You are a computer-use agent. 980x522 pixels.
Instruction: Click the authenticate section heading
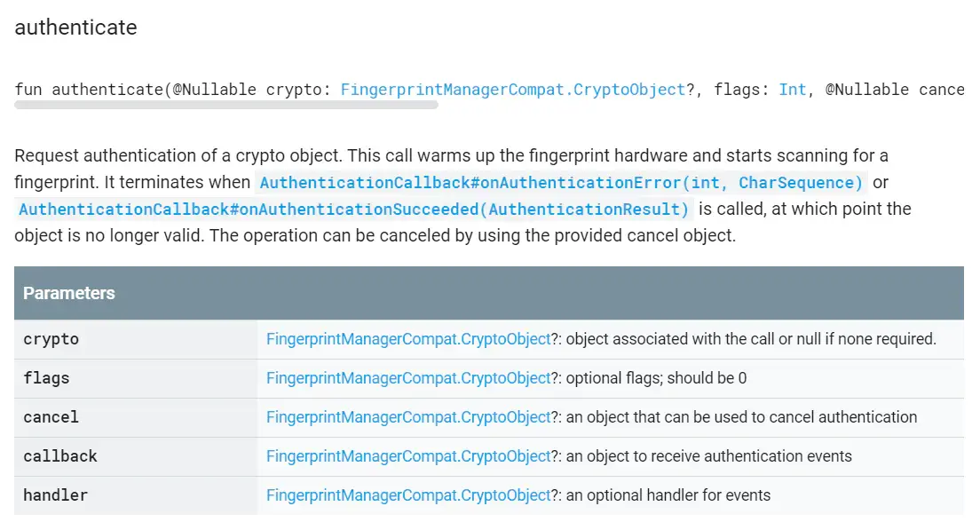click(75, 28)
